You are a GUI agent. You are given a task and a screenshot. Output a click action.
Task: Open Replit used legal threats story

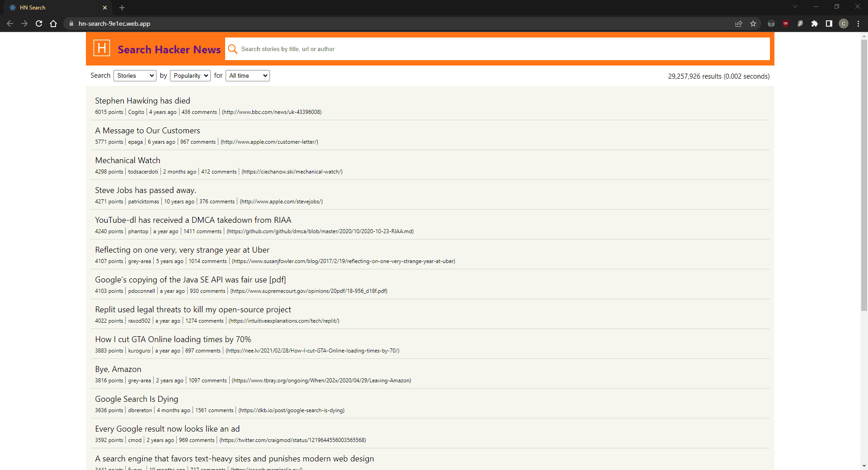click(193, 310)
